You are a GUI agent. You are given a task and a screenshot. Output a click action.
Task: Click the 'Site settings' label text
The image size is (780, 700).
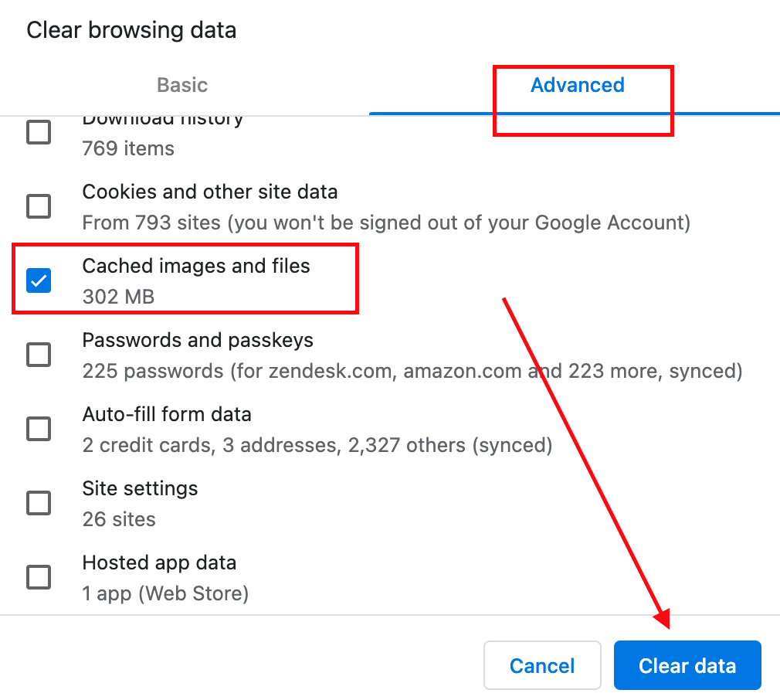click(140, 488)
